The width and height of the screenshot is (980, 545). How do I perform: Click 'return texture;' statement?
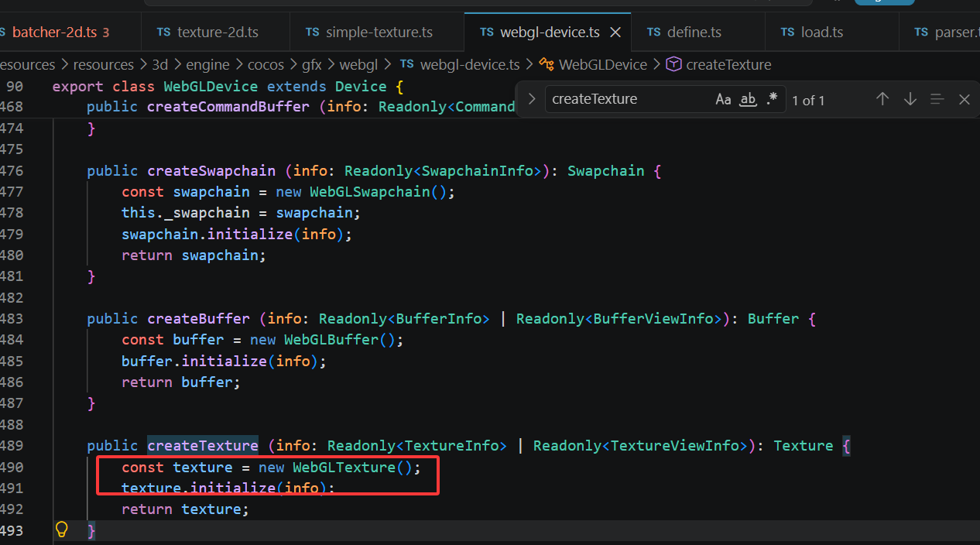(x=186, y=509)
